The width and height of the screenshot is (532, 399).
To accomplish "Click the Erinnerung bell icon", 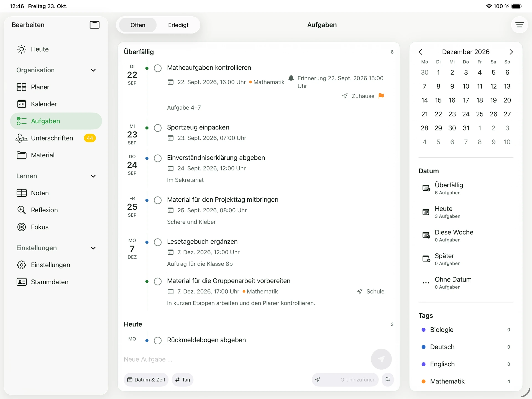I will point(291,78).
